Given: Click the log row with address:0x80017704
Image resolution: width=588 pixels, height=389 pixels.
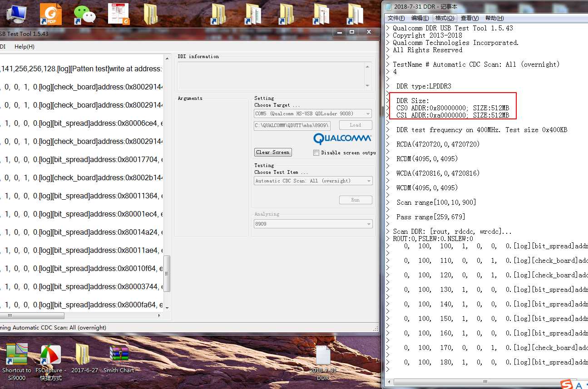Looking at the screenshot, I should click(82, 159).
